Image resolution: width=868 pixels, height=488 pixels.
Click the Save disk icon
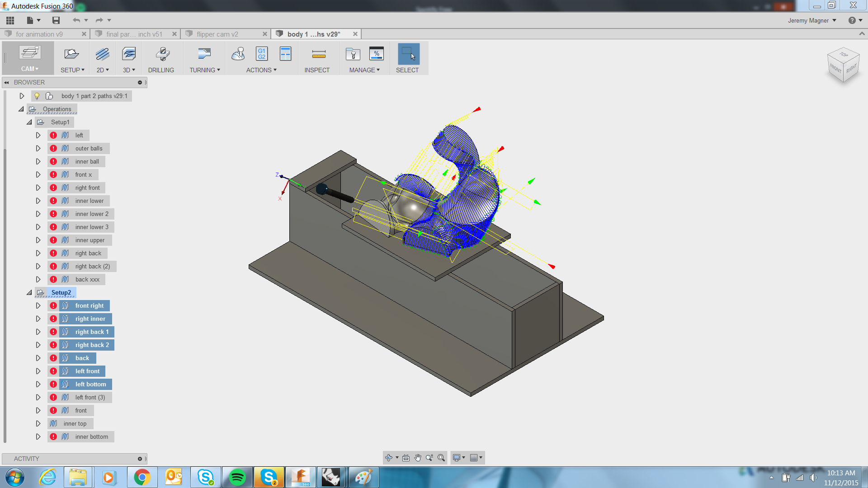pyautogui.click(x=56, y=20)
